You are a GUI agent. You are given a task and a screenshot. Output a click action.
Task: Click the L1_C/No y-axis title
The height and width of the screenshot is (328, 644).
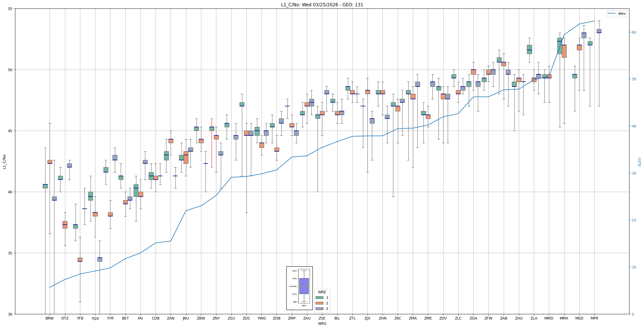(4, 162)
